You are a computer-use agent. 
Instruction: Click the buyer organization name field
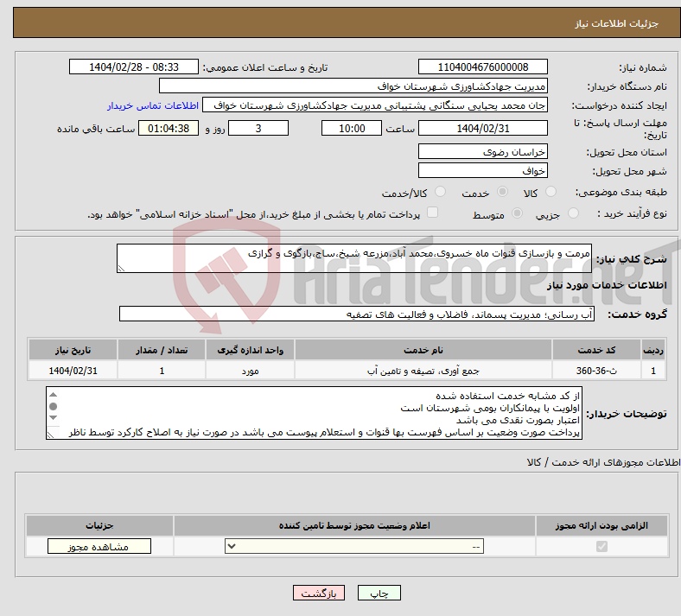click(353, 86)
